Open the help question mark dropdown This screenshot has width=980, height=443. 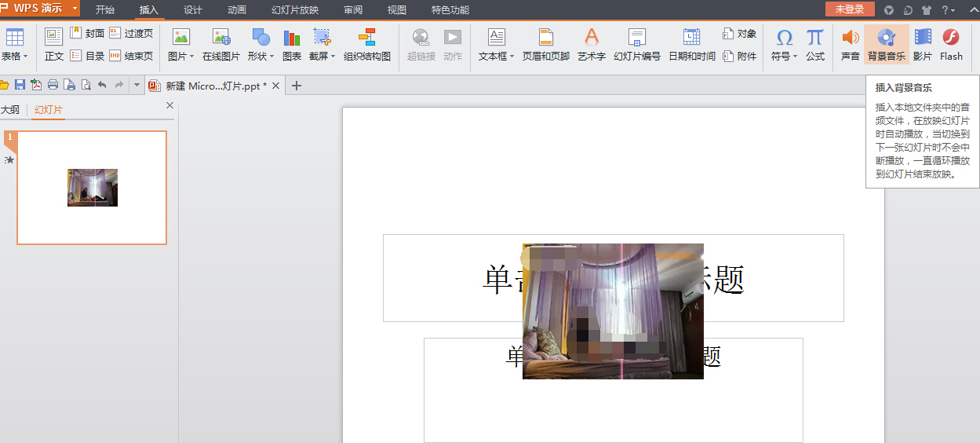(948, 10)
